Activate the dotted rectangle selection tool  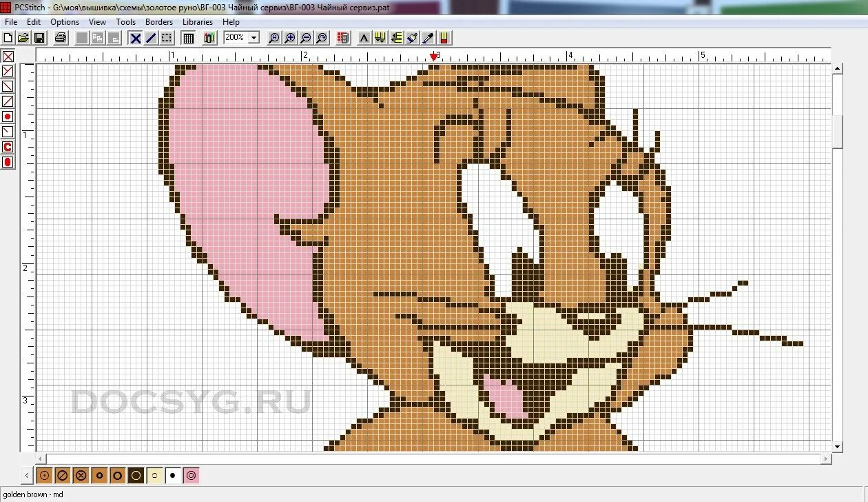(x=167, y=37)
